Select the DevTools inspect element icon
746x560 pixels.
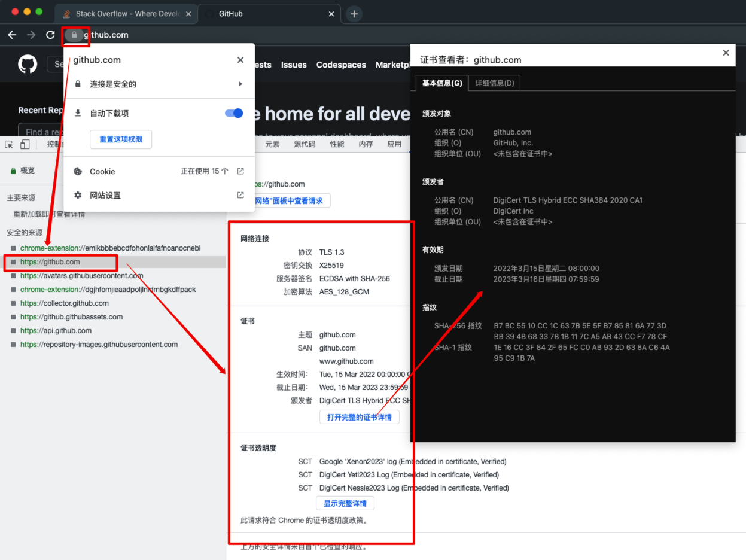9,144
